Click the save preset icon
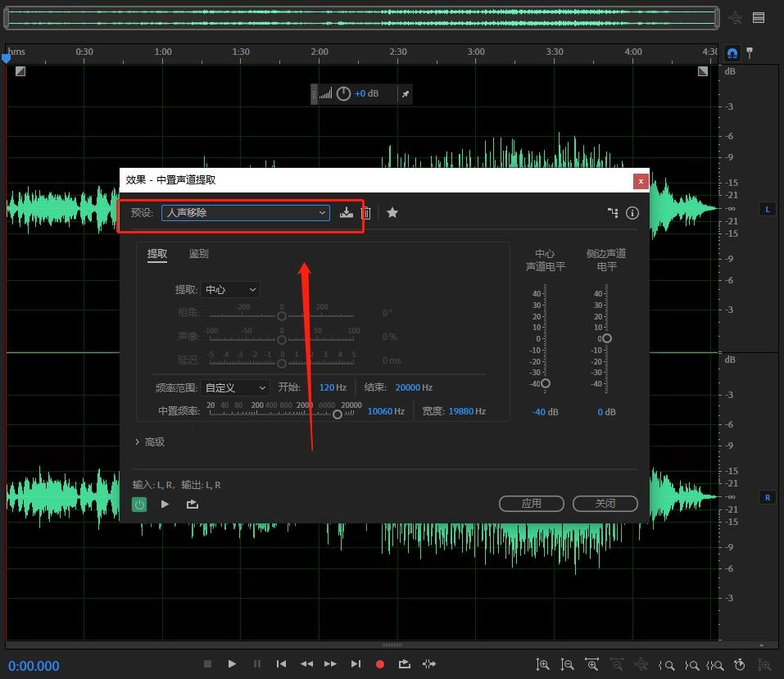 click(346, 213)
